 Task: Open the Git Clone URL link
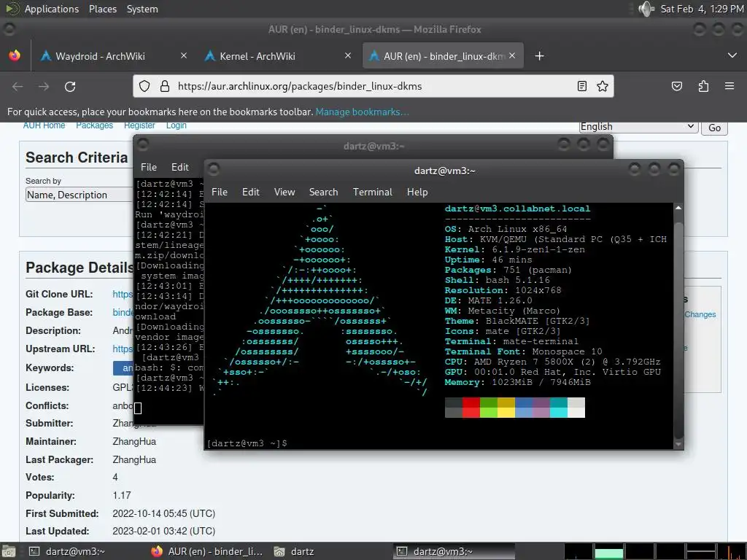coord(123,295)
